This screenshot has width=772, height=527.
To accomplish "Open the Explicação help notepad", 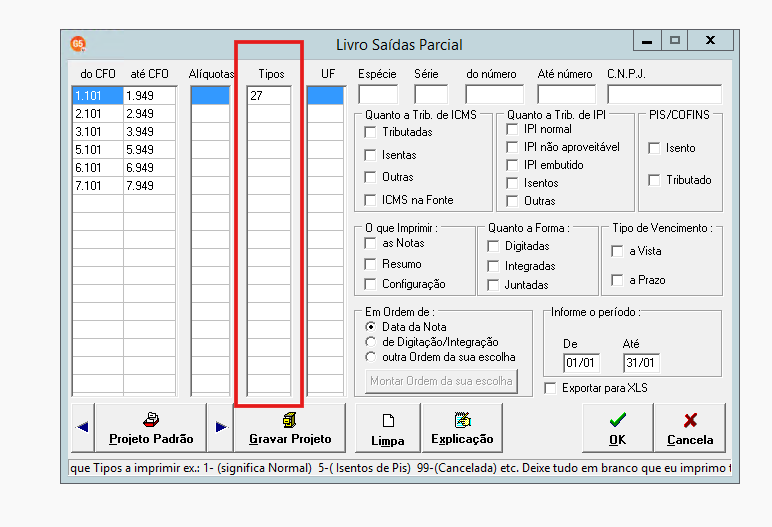I will pyautogui.click(x=462, y=428).
